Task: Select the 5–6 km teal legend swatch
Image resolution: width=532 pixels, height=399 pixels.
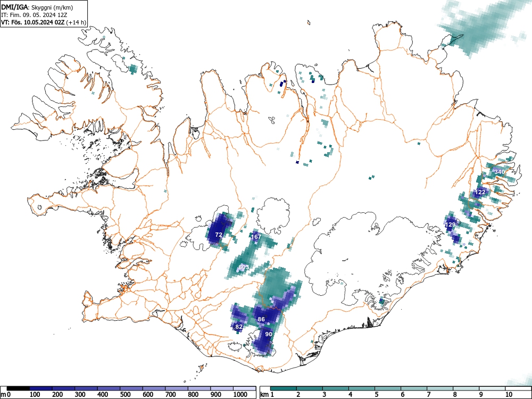Action: pyautogui.click(x=388, y=388)
